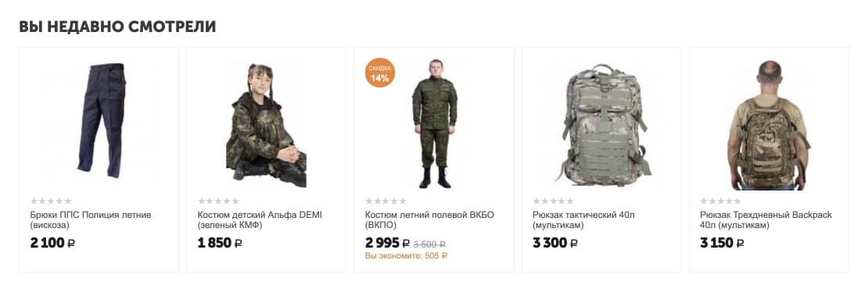Click star rating under tactical backpack 40л
Screen dimensions: 868x289
553,202
